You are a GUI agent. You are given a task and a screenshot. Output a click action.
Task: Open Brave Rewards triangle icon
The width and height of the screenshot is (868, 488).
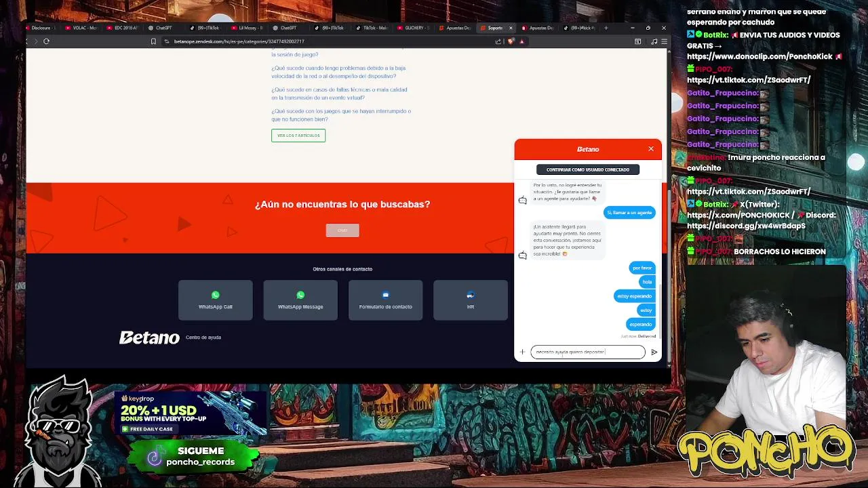click(521, 41)
